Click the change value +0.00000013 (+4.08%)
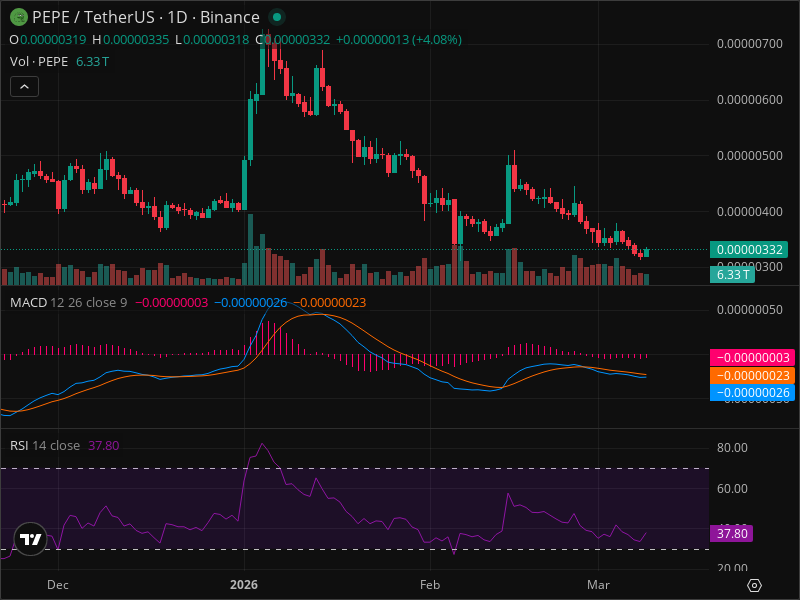The height and width of the screenshot is (600, 800). [x=399, y=40]
